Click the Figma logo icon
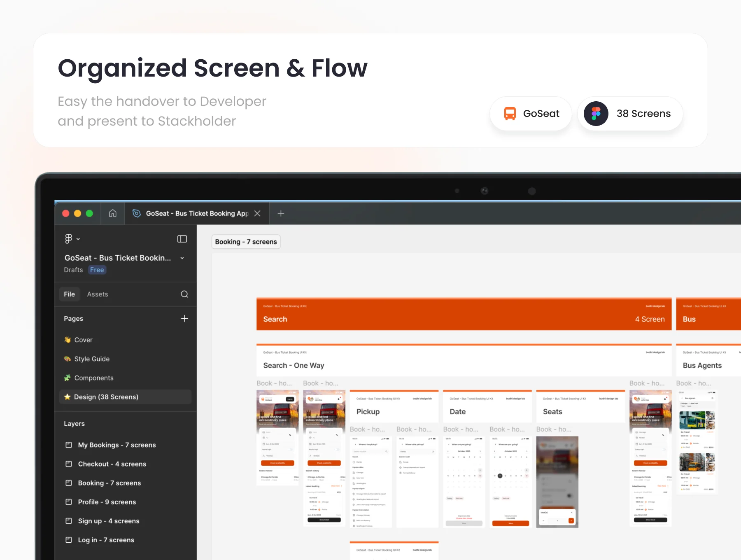741x560 pixels. pyautogui.click(x=596, y=114)
